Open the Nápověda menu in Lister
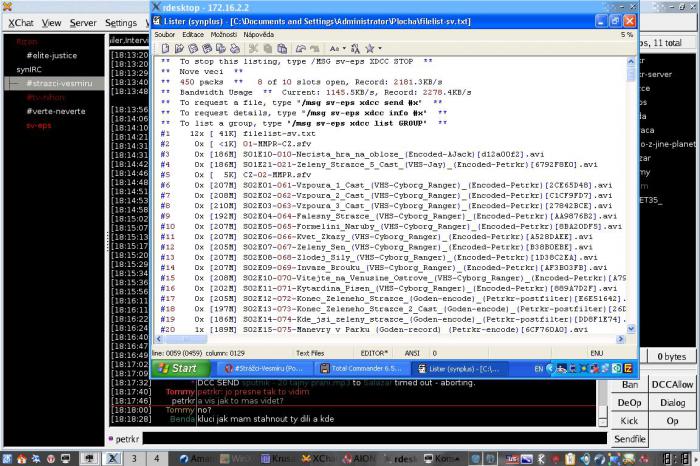Screen dimensions: 700x466 pos(258,34)
